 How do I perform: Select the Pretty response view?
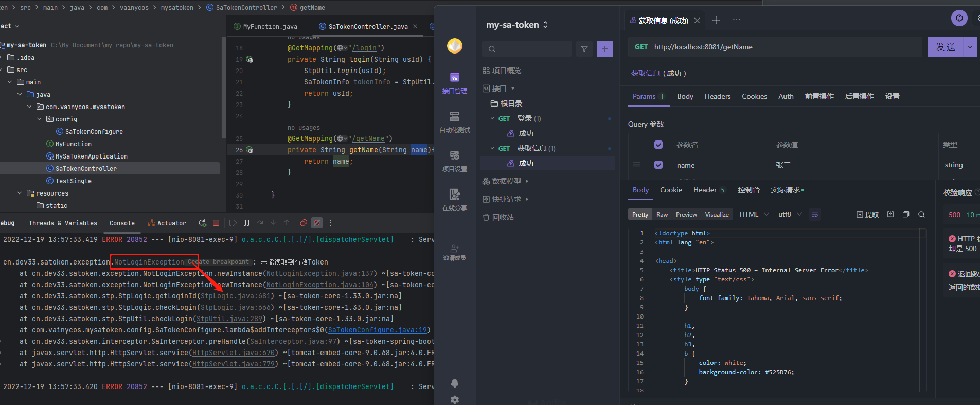[640, 215]
